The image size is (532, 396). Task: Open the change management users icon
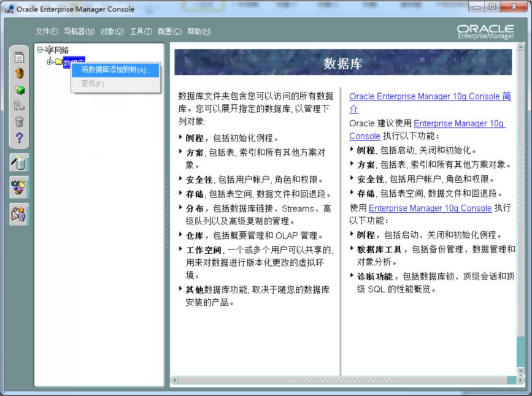[x=20, y=215]
